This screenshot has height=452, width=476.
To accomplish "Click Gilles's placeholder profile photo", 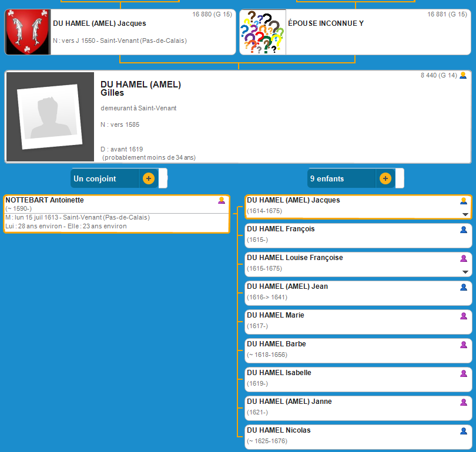I will pyautogui.click(x=50, y=117).
